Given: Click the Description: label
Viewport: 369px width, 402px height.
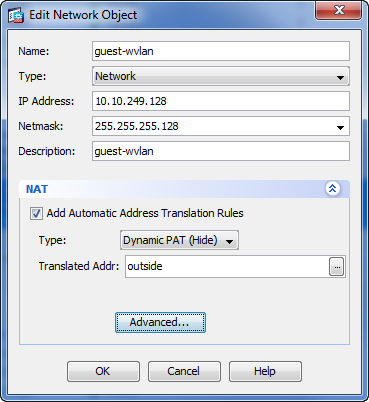Looking at the screenshot, I should 47,152.
